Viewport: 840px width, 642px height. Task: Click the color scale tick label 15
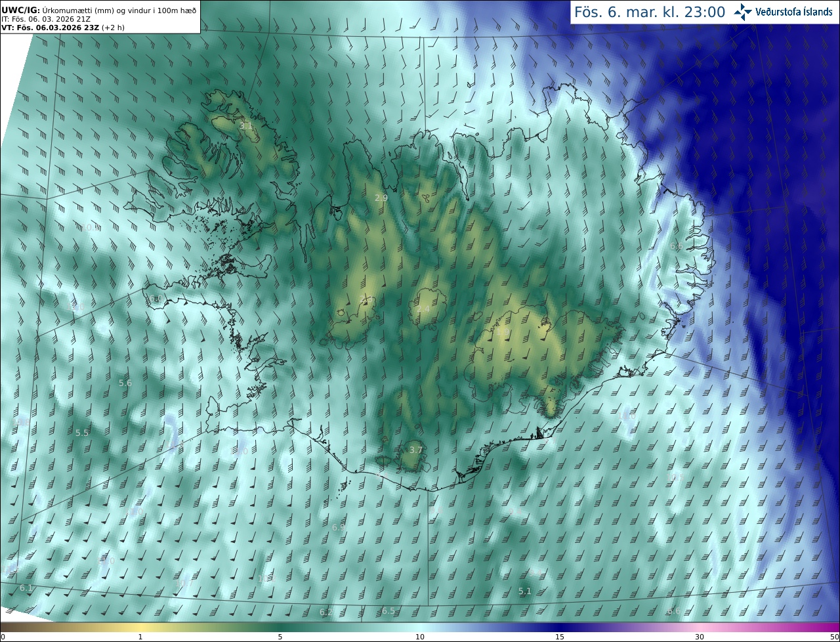click(560, 637)
